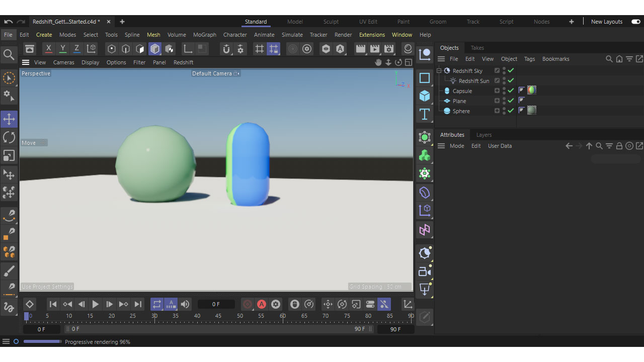Disable the Sphere's green enable checkmark

(511, 111)
